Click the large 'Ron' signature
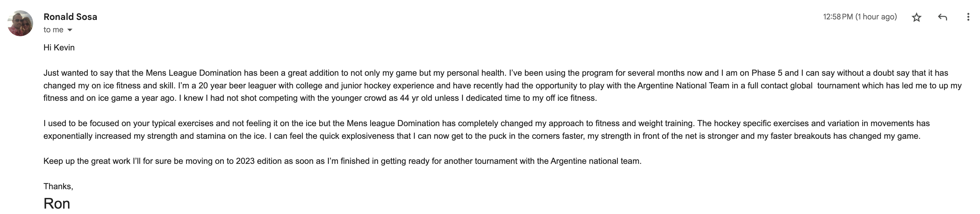The width and height of the screenshot is (980, 214). tap(57, 203)
